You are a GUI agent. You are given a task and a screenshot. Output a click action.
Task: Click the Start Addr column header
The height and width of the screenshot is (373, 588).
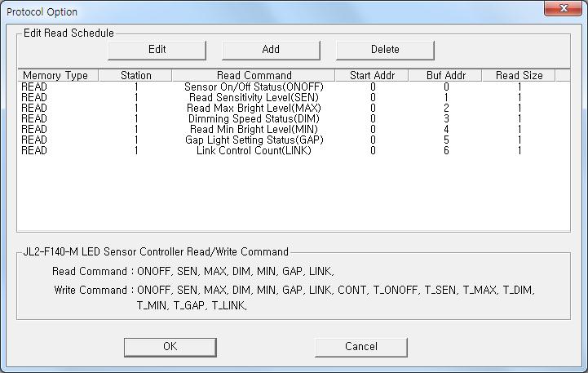point(372,75)
